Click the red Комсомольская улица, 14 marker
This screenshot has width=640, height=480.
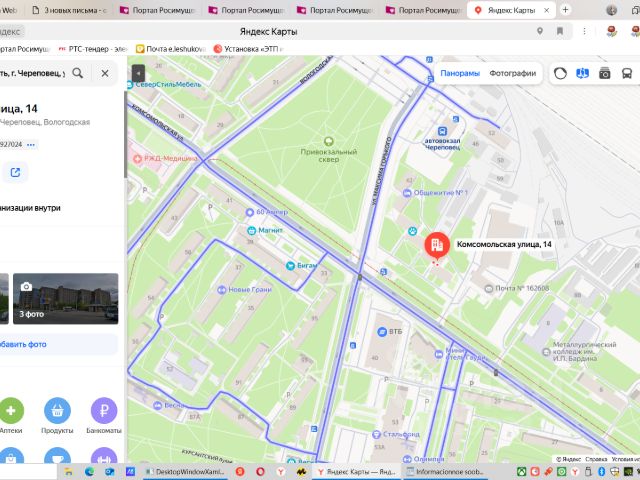tap(437, 246)
